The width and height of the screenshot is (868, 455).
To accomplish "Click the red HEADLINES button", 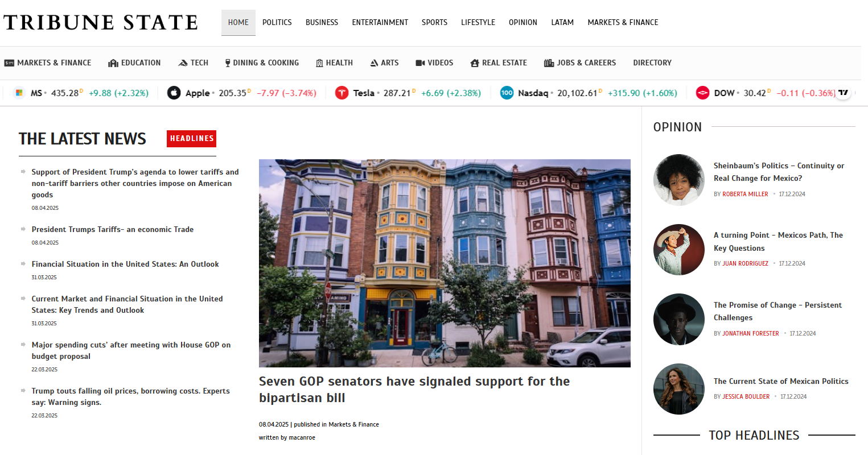I will coord(191,138).
